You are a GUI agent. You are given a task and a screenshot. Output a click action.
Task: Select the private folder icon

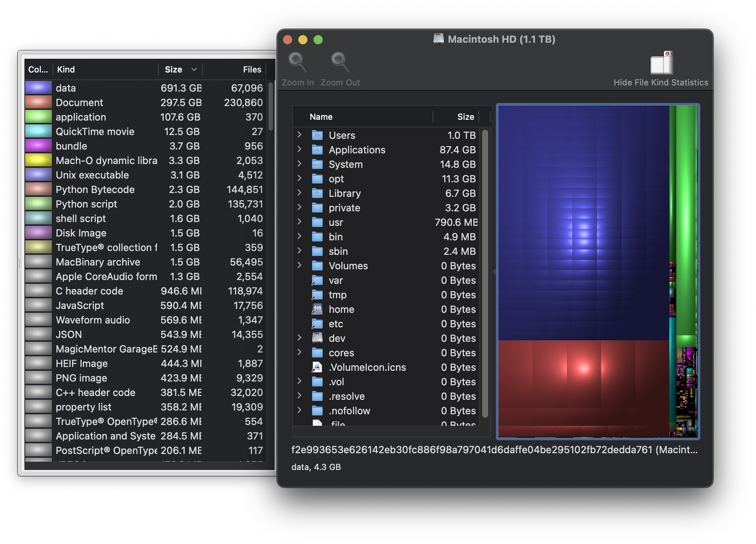(317, 208)
